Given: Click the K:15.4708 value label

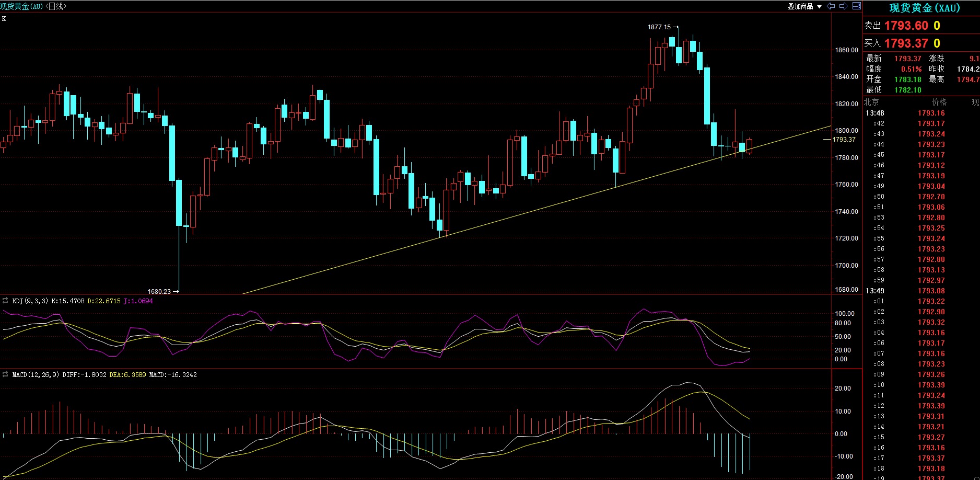Looking at the screenshot, I should (x=68, y=301).
